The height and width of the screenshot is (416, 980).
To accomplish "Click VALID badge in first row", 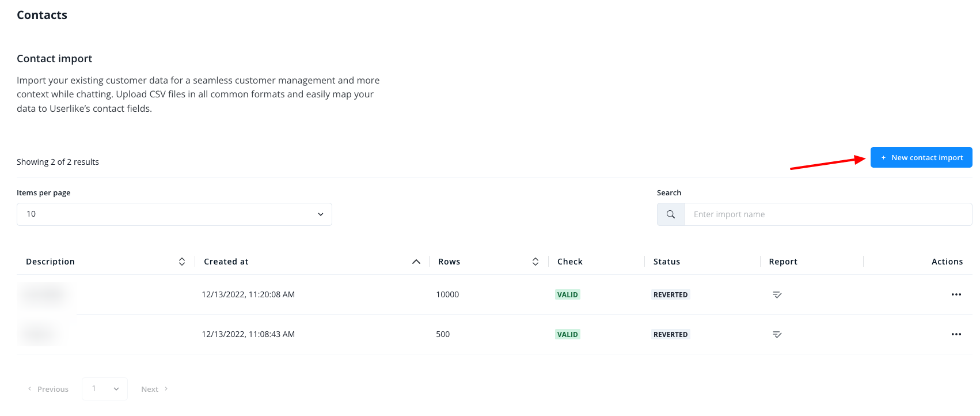I will [x=567, y=295].
